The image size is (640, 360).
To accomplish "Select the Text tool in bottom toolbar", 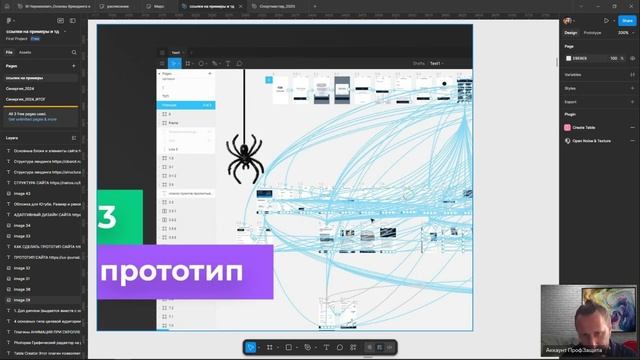I will coord(326,347).
